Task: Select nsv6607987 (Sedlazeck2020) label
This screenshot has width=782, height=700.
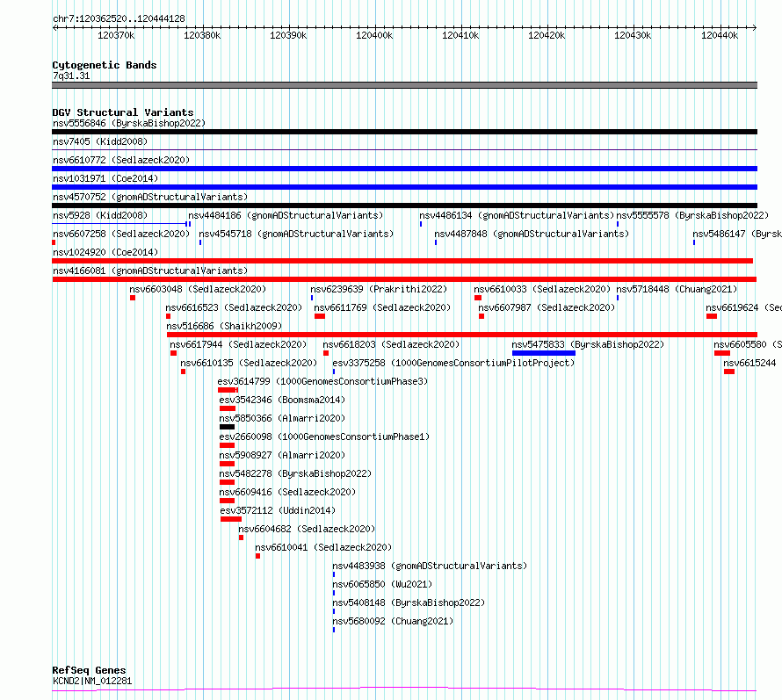Action: [x=547, y=307]
